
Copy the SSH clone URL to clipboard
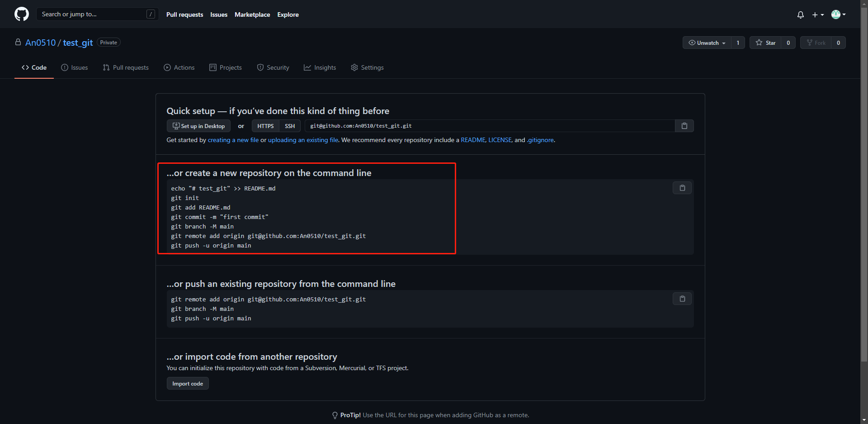[684, 126]
